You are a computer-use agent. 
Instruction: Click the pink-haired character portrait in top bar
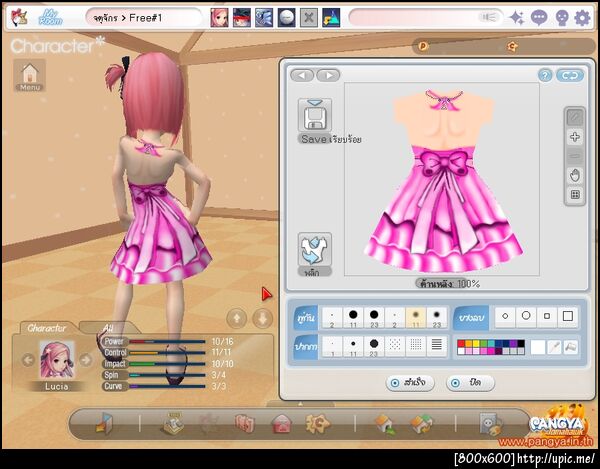coord(219,18)
